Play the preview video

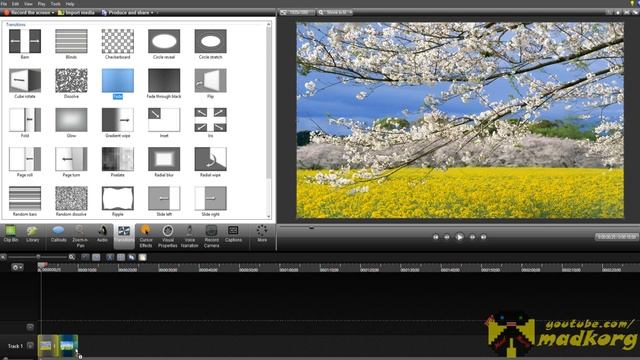click(460, 237)
